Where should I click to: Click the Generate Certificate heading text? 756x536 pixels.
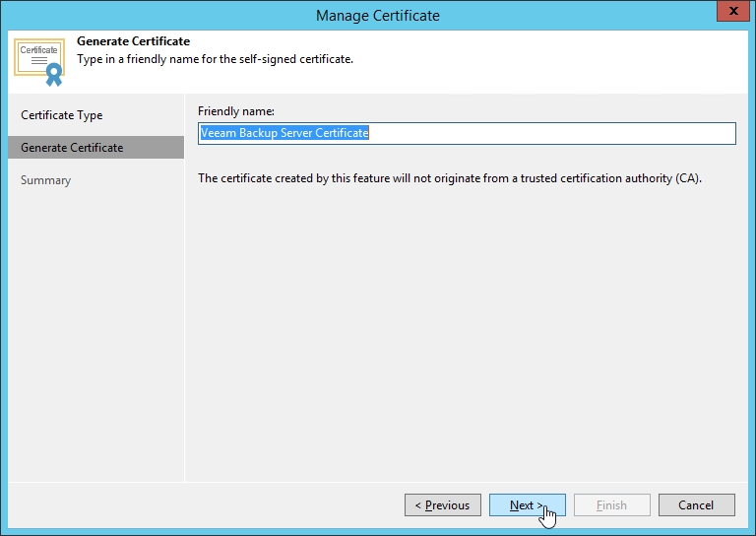point(133,41)
